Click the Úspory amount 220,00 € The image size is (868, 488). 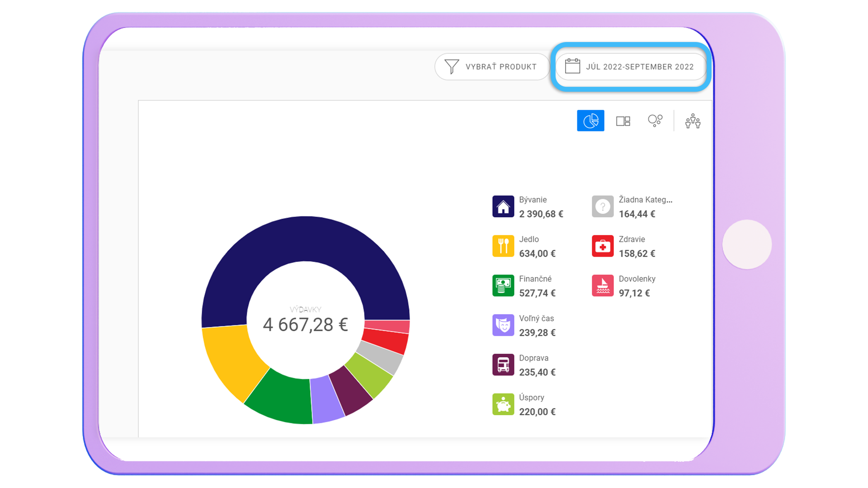[x=537, y=412]
